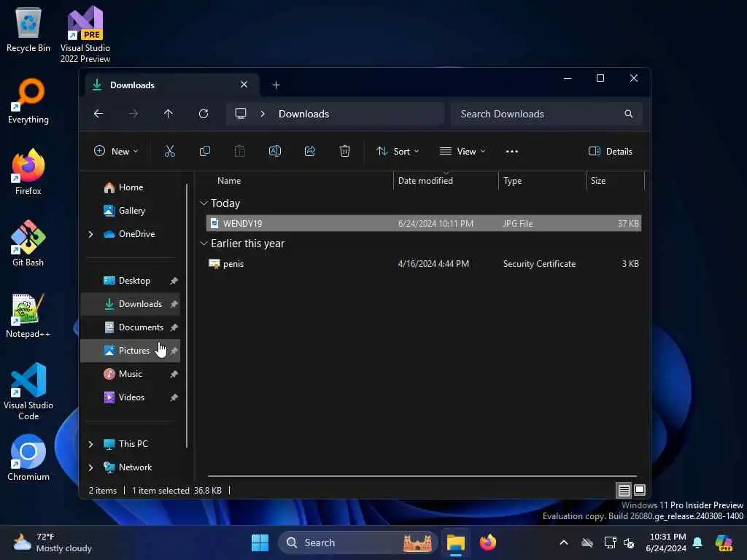Open weather widget showing 72°F
The width and height of the screenshot is (747, 560).
[53, 542]
